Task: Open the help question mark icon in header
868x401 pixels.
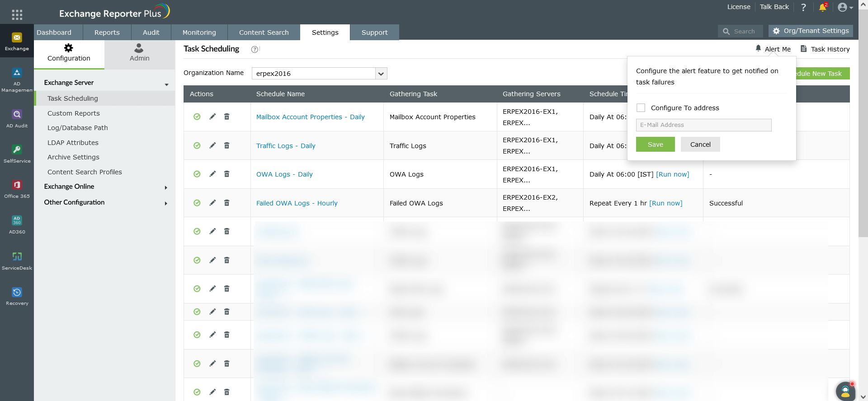Action: [803, 7]
